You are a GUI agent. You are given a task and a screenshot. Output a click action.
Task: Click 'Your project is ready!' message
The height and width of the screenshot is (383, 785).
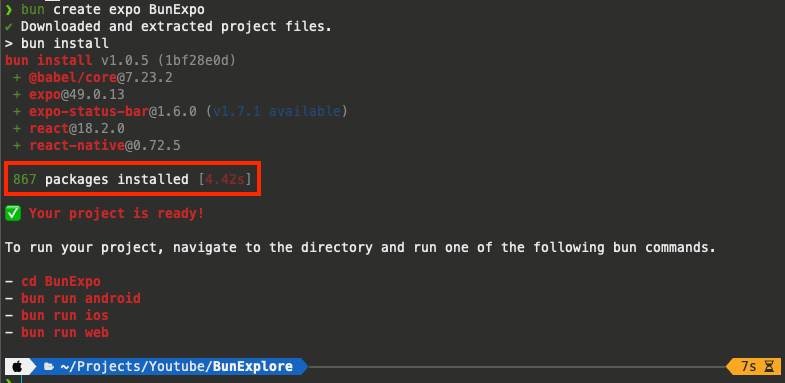117,214
